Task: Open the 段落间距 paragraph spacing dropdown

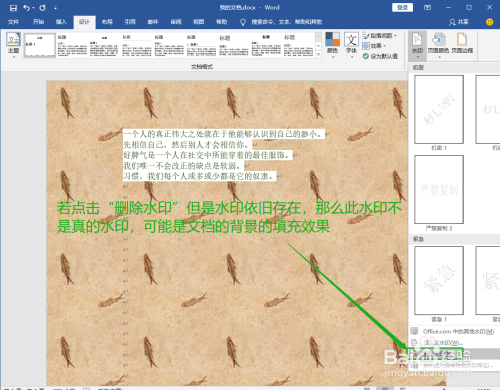Action: point(380,36)
